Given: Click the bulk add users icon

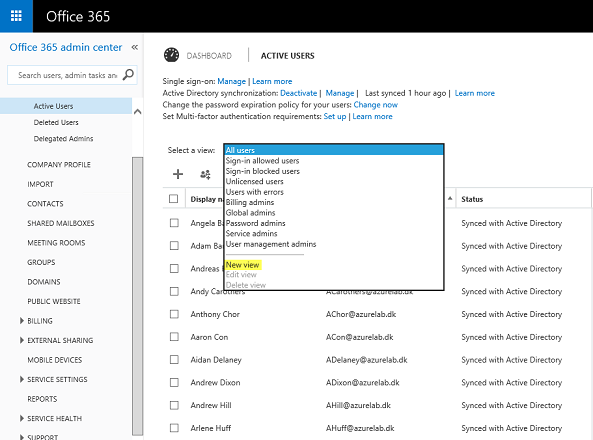Looking at the screenshot, I should coord(205,174).
